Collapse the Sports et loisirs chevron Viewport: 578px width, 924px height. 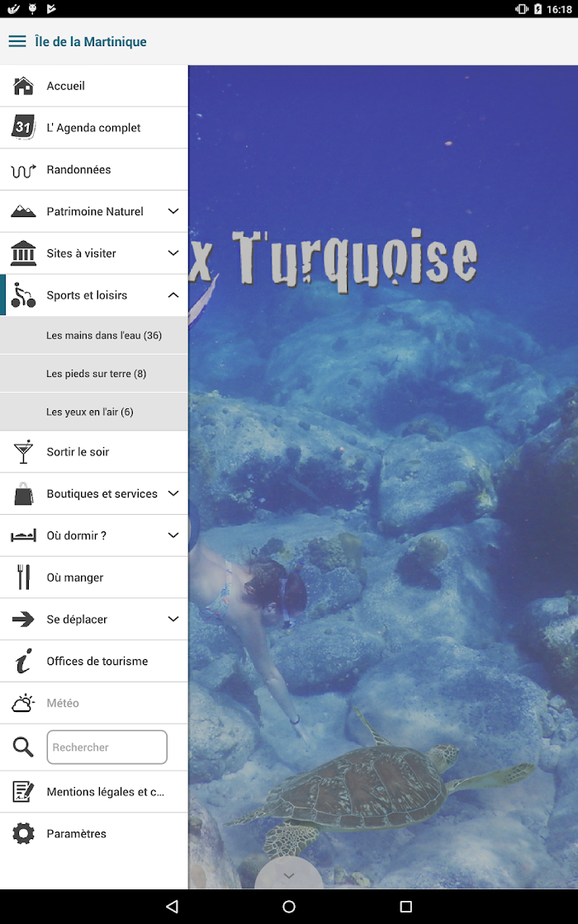[173, 295]
